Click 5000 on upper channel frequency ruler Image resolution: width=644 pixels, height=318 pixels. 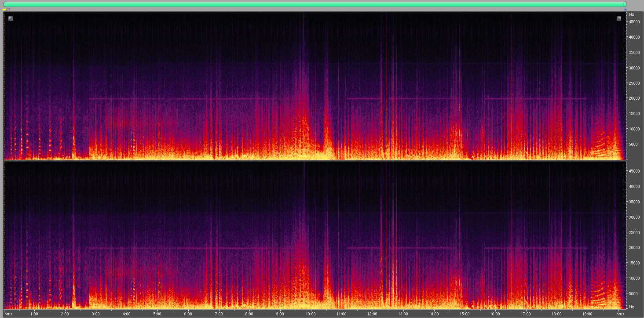point(634,144)
